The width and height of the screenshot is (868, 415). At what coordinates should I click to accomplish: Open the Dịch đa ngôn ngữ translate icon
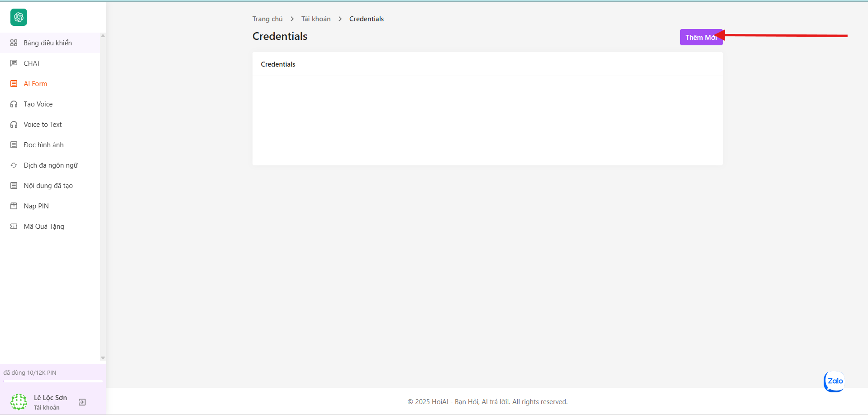tap(14, 165)
